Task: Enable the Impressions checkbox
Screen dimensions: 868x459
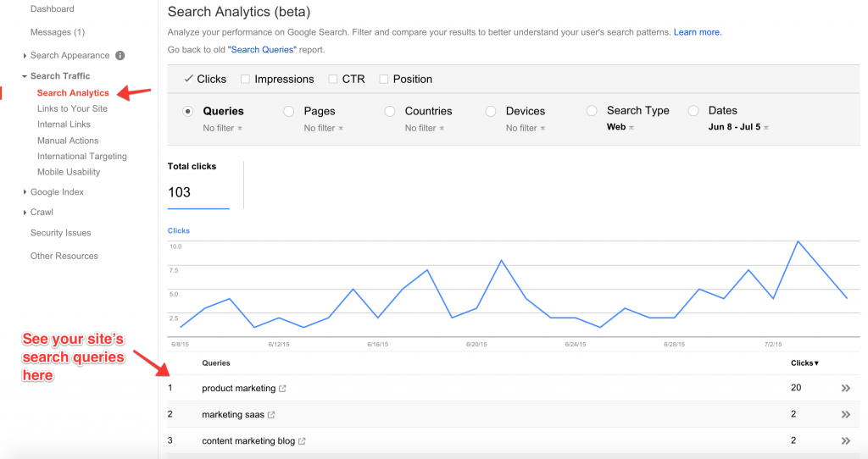Action: tap(245, 79)
